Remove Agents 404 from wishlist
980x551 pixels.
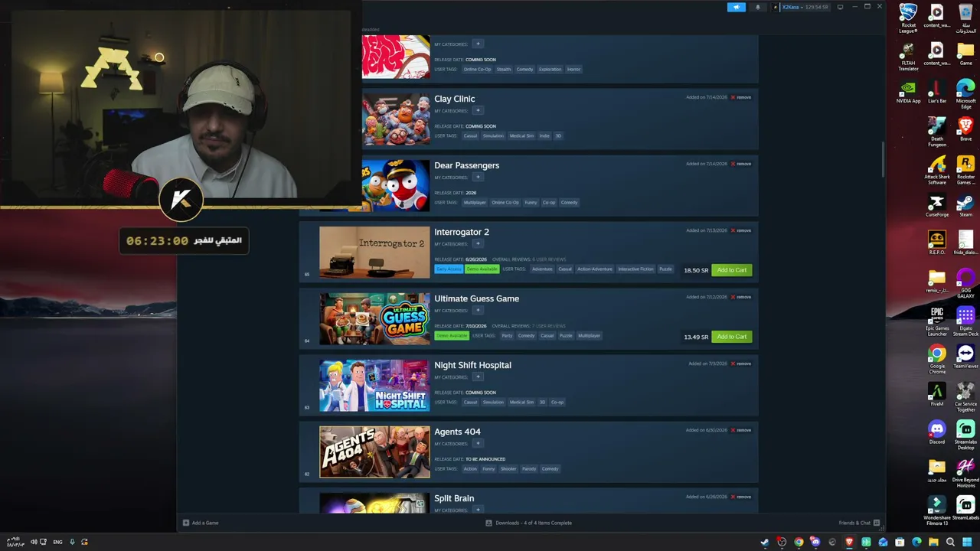(x=741, y=430)
